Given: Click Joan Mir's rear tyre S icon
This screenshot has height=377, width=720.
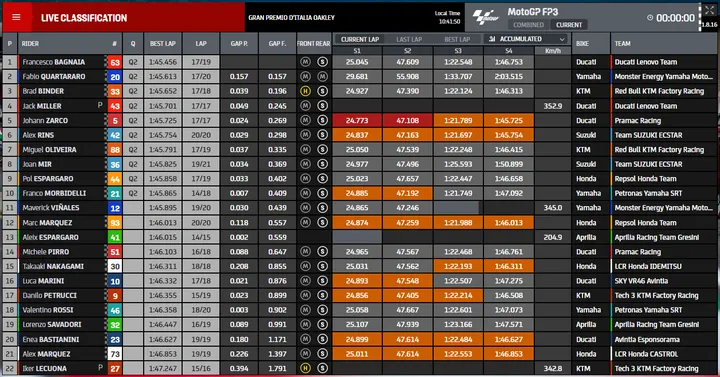Looking at the screenshot, I should [x=322, y=164].
